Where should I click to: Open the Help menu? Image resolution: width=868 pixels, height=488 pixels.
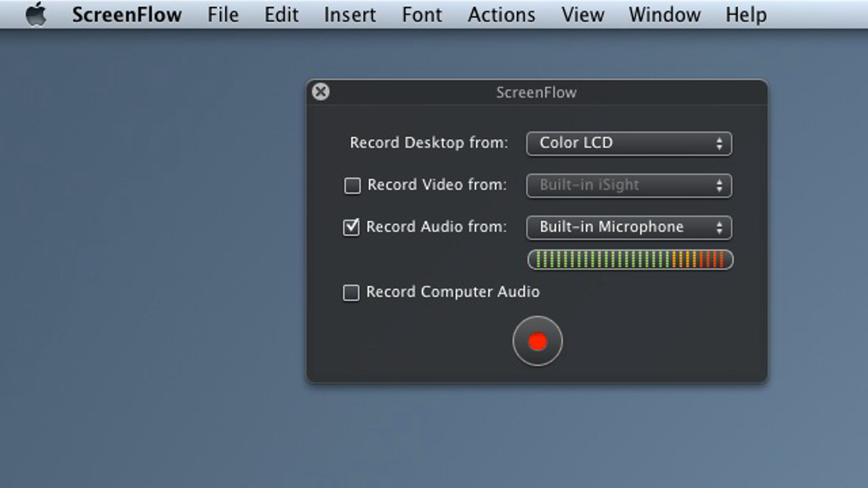tap(746, 15)
